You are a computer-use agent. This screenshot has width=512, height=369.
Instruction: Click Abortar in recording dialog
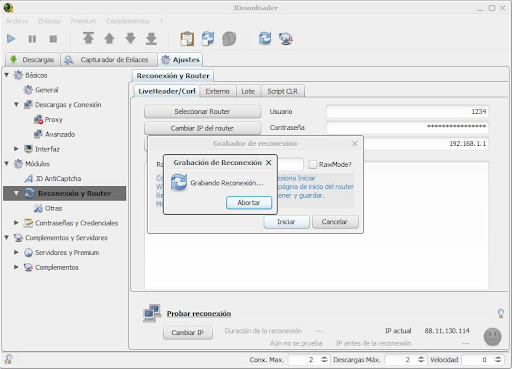[249, 202]
